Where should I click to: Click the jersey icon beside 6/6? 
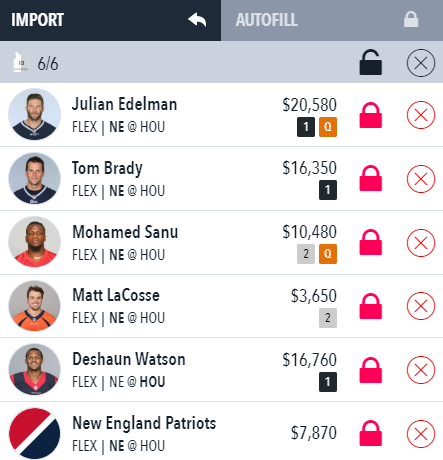point(21,62)
